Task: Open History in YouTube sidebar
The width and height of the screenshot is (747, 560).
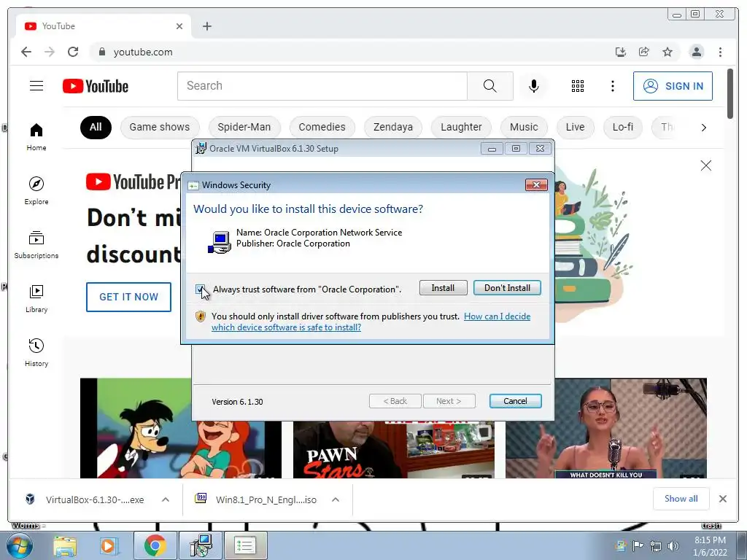Action: (x=36, y=352)
